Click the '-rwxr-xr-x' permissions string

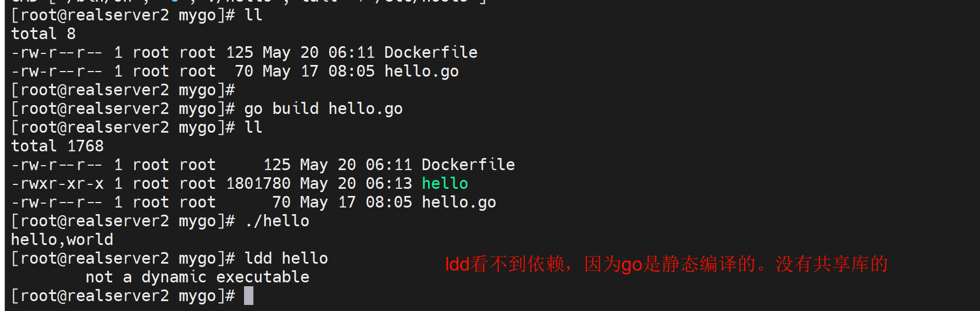57,183
